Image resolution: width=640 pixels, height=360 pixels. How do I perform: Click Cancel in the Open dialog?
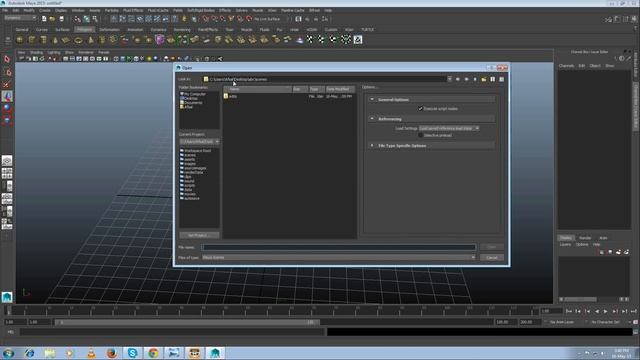[x=492, y=258]
